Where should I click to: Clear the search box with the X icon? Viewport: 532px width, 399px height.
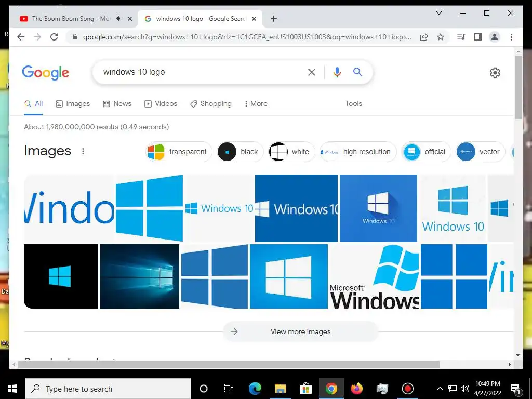click(x=312, y=72)
